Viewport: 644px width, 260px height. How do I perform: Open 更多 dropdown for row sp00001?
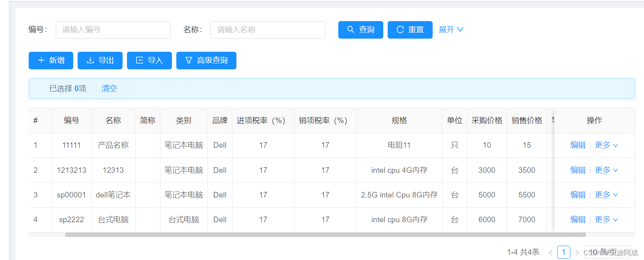[x=606, y=195]
